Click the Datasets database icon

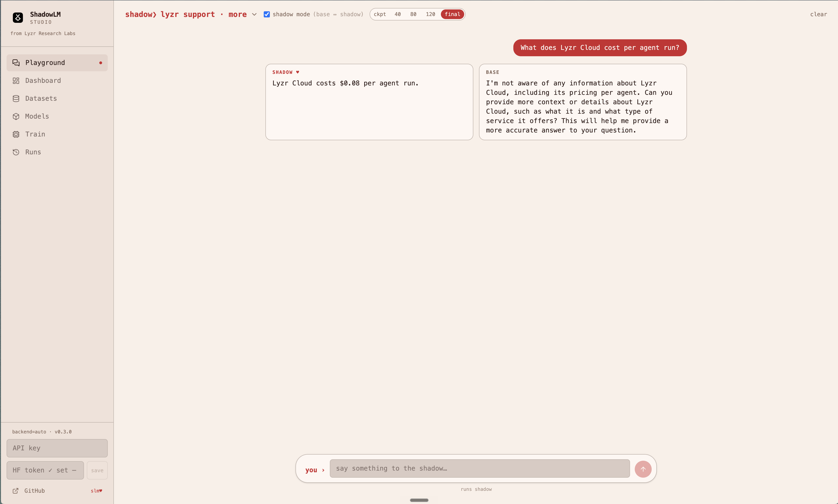(x=16, y=99)
